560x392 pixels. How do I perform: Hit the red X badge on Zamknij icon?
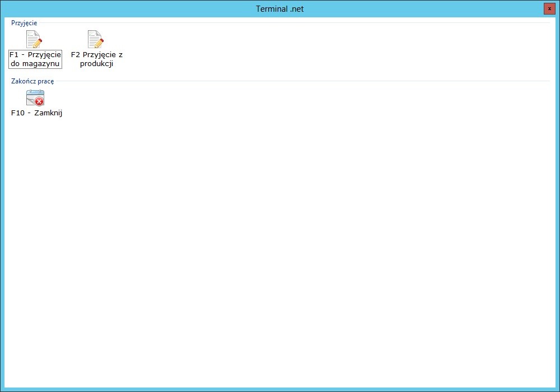click(x=39, y=101)
